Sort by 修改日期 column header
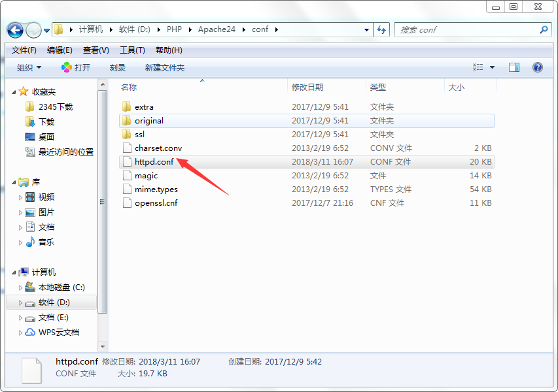This screenshot has height=392, width=558. click(x=307, y=88)
